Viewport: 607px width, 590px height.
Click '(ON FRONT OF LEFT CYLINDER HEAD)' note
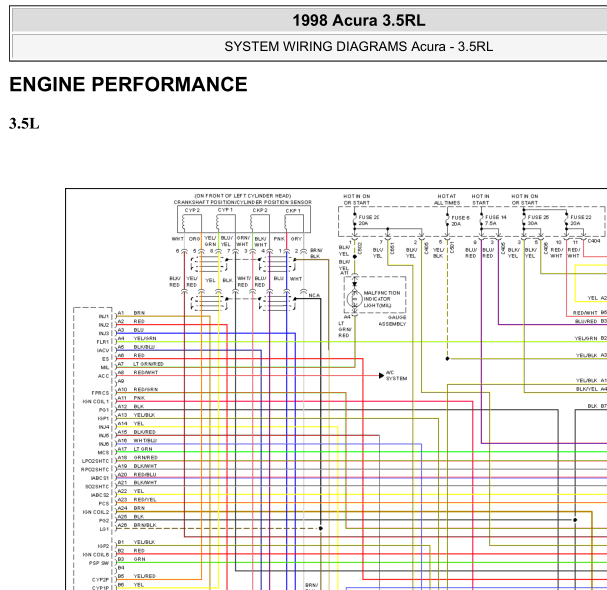(243, 196)
